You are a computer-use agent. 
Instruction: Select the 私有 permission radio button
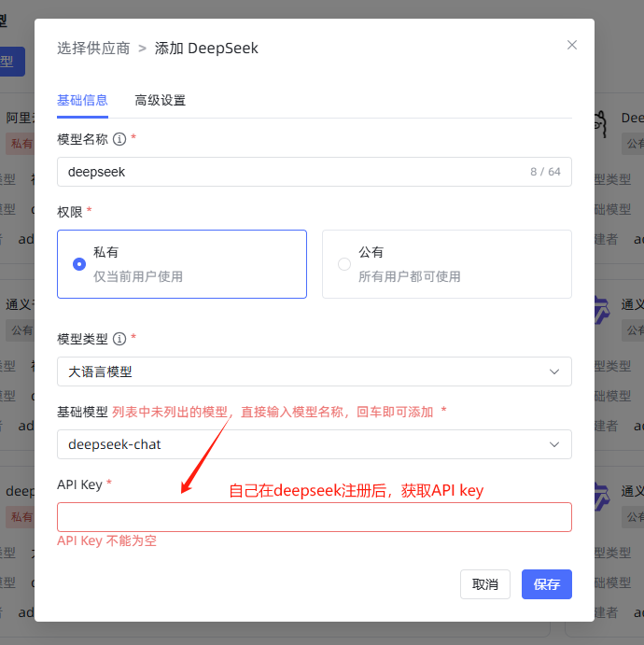pyautogui.click(x=79, y=264)
